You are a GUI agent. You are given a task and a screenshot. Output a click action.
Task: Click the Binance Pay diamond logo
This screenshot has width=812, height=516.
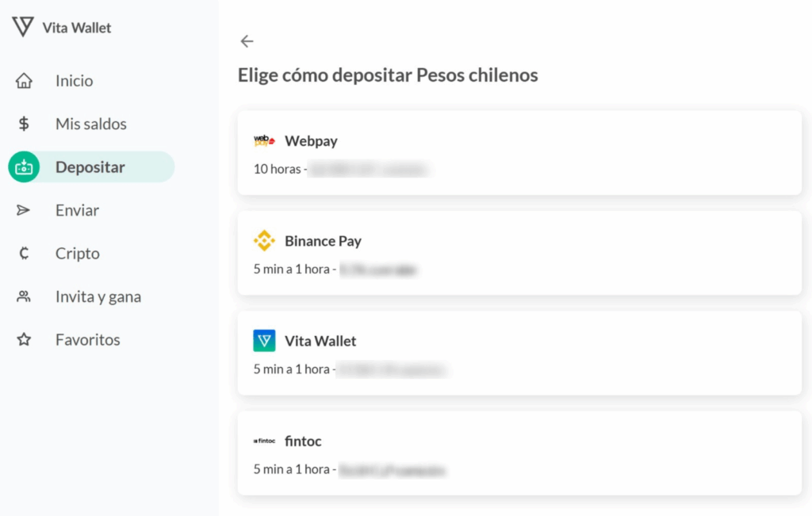[x=264, y=241]
